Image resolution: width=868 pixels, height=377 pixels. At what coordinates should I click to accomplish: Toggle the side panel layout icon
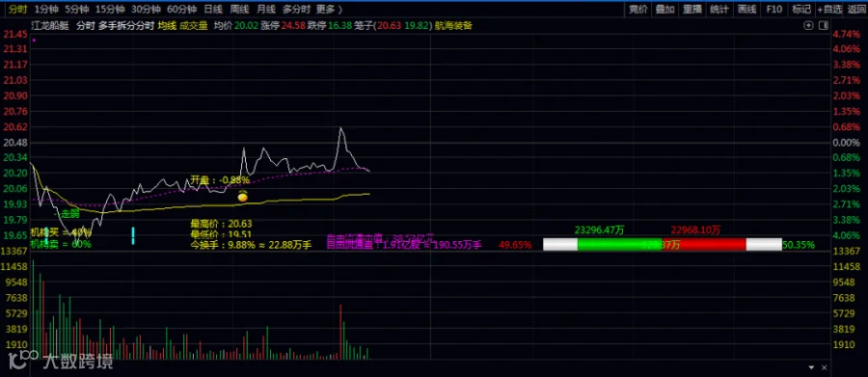click(x=824, y=25)
